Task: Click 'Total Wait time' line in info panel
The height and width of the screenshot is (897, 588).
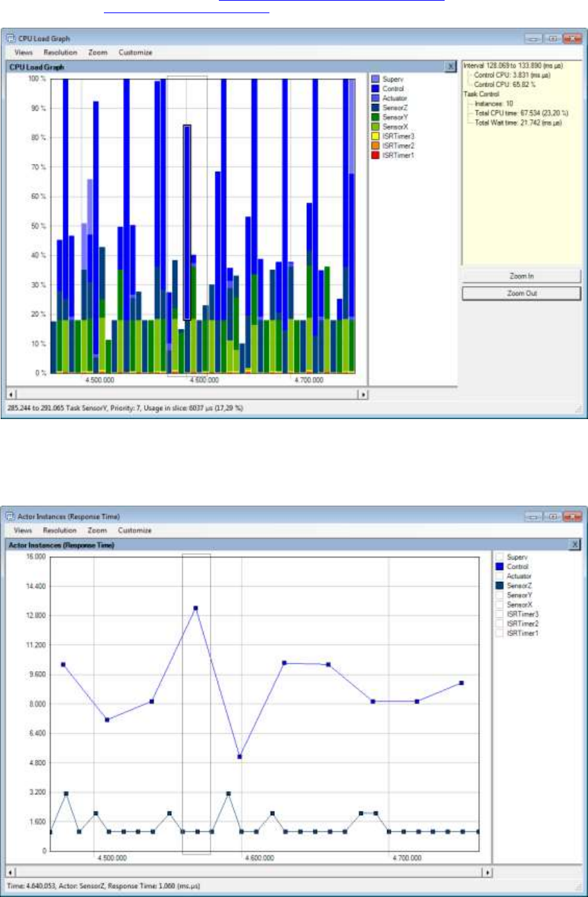Action: 518,123
